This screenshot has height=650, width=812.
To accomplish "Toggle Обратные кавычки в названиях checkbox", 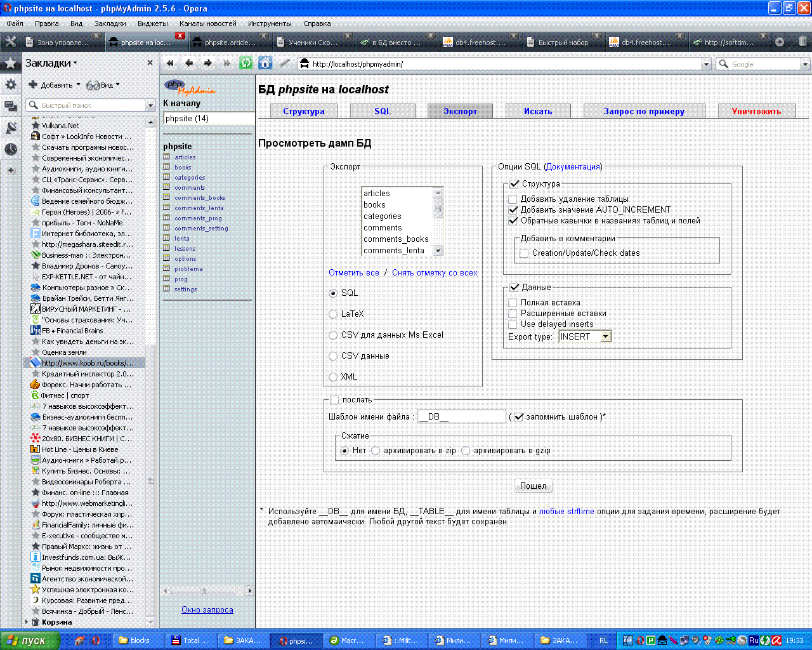I will pyautogui.click(x=513, y=221).
